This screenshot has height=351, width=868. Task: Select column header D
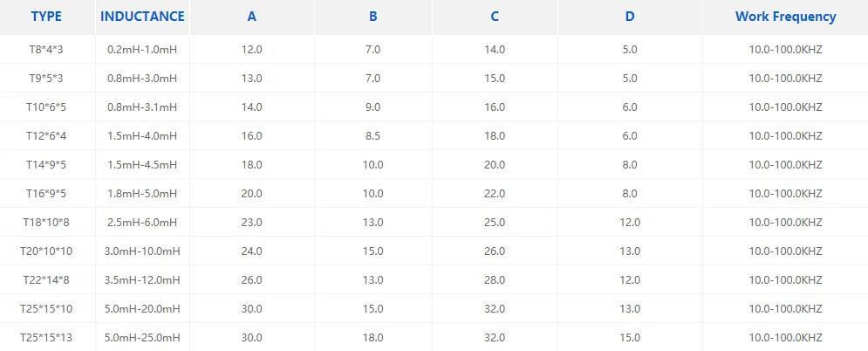(630, 17)
